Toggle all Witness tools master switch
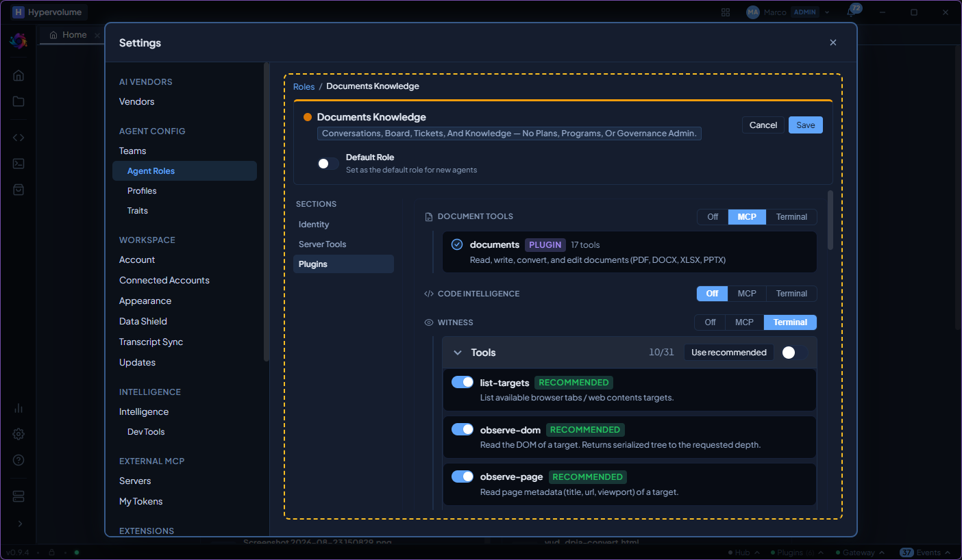This screenshot has height=560, width=962. pyautogui.click(x=794, y=353)
